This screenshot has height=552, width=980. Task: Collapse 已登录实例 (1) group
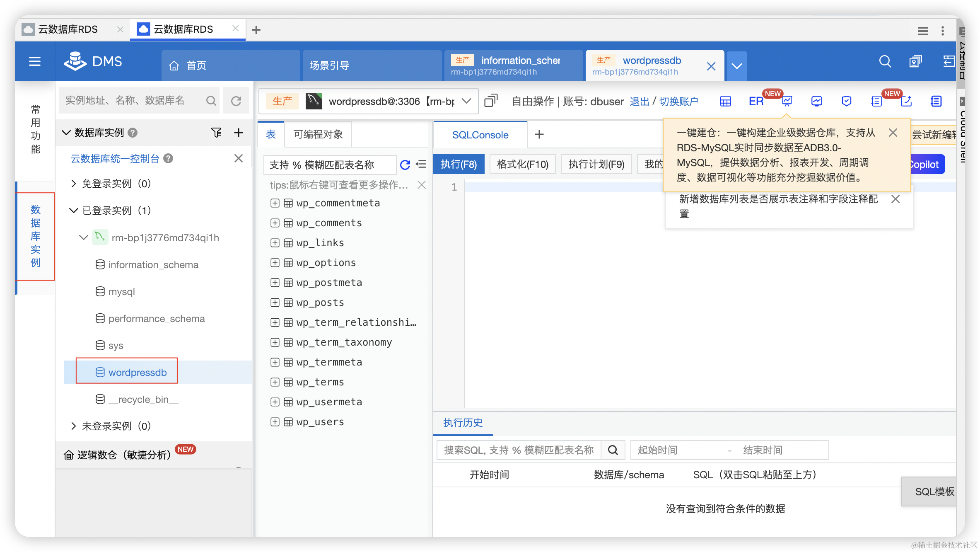tap(74, 211)
